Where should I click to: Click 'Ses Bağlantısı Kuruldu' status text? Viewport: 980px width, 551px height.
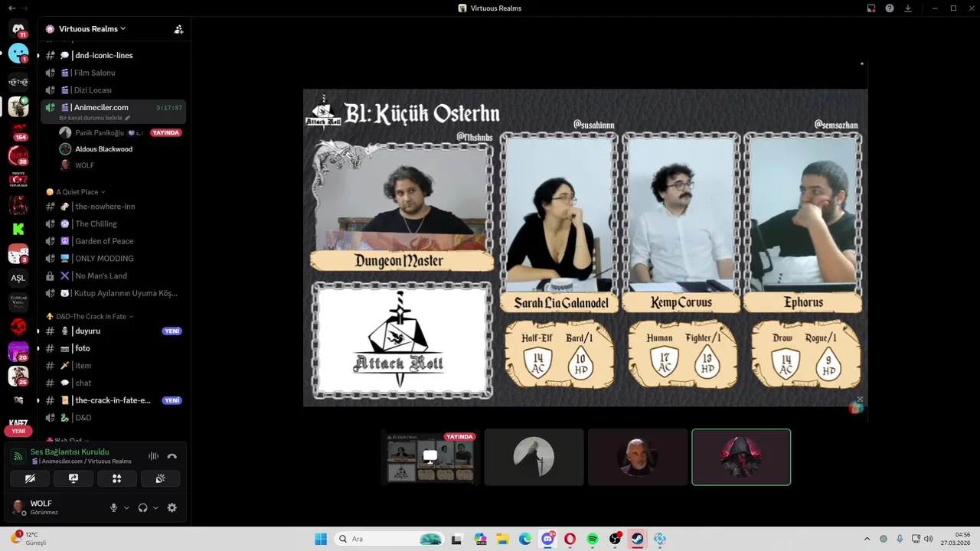(x=70, y=452)
